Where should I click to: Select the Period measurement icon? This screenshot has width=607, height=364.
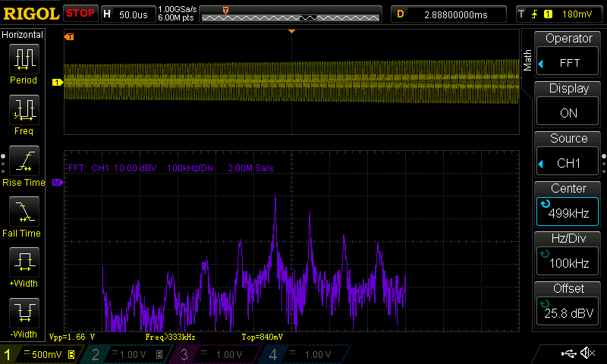click(x=24, y=59)
